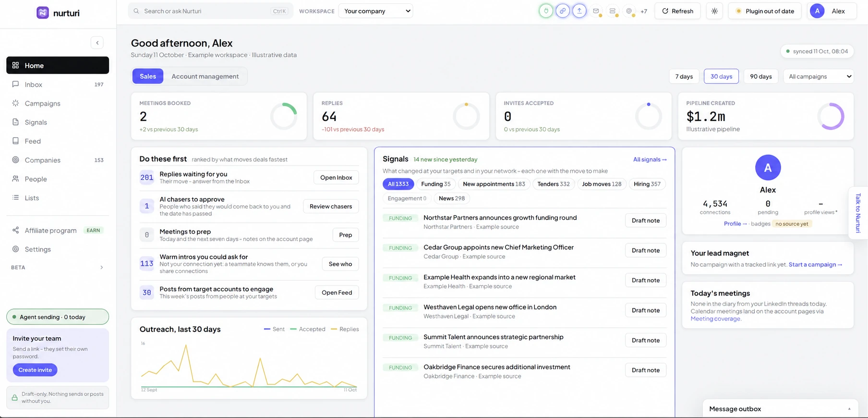The image size is (868, 418).
Task: Click the Plugin out of date notice
Action: point(765,11)
